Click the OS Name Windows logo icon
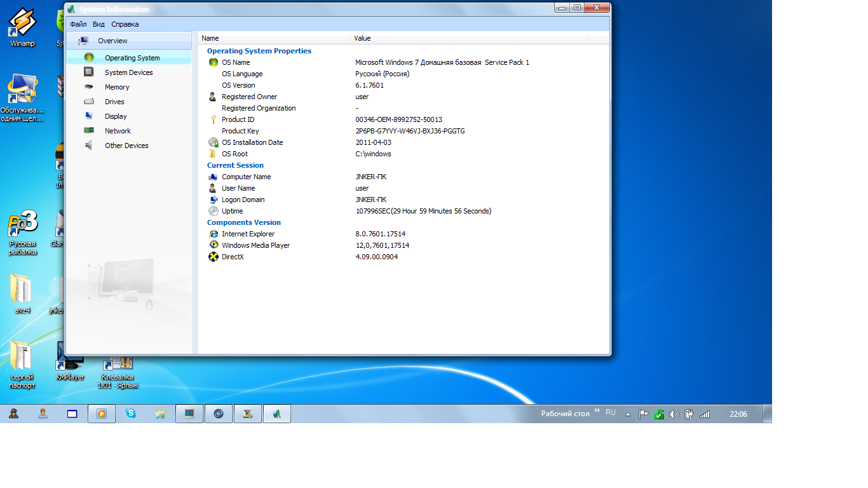Screen dimensions: 868x488 pos(213,62)
